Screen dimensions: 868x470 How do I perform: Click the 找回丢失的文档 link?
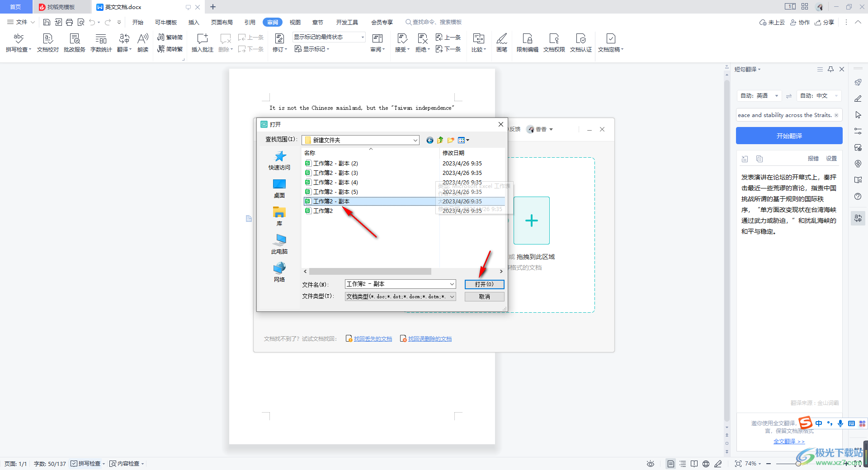373,338
